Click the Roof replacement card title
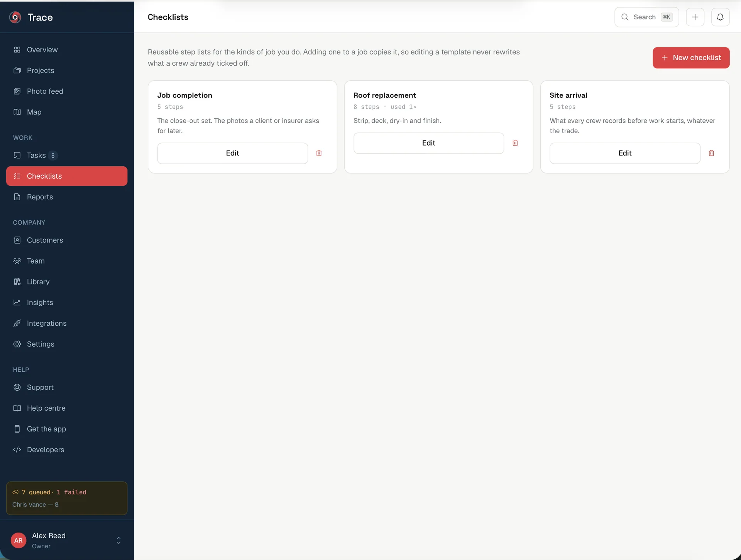This screenshot has height=560, width=741. click(x=385, y=95)
